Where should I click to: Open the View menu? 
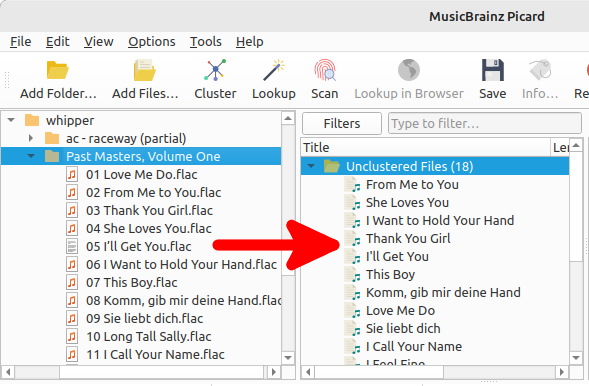pyautogui.click(x=98, y=42)
